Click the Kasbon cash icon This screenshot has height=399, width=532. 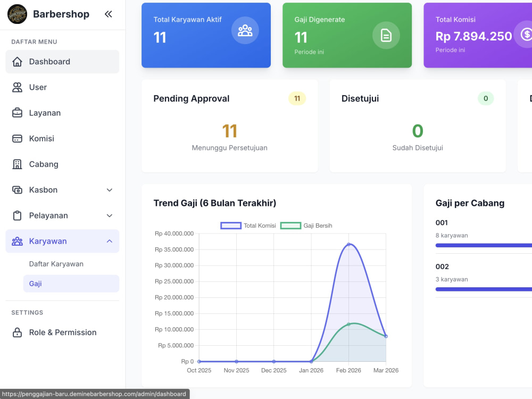tap(18, 190)
